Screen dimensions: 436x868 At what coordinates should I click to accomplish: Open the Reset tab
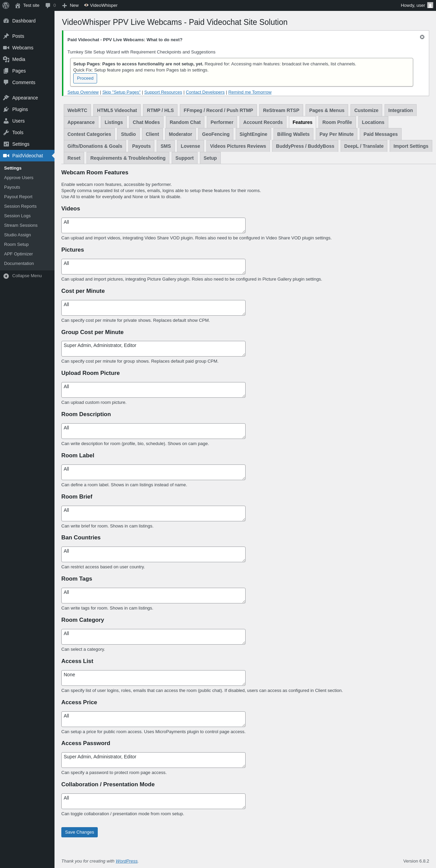[74, 158]
